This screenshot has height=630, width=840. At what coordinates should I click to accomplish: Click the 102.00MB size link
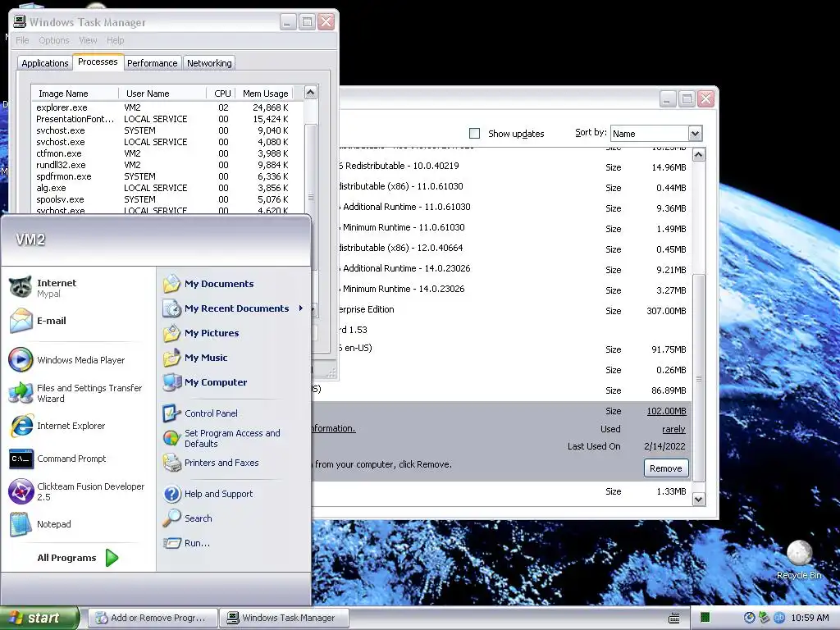[x=666, y=412]
